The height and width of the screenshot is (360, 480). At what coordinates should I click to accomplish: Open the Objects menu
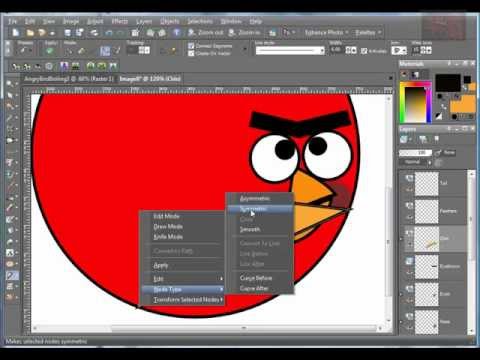point(169,21)
